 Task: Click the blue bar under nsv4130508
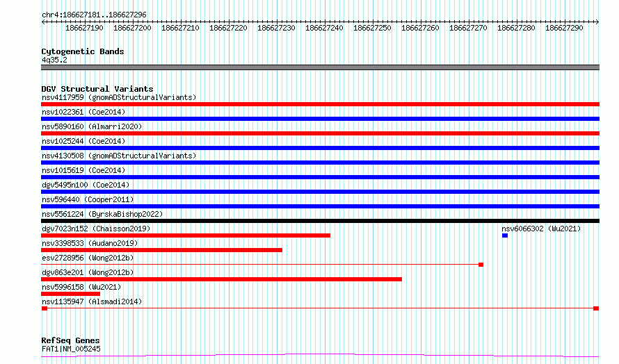click(320, 163)
